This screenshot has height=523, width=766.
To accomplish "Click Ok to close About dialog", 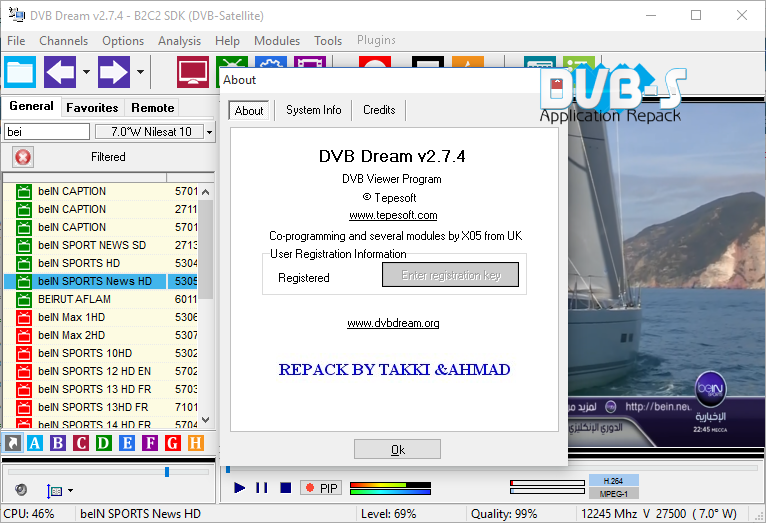I will (x=397, y=449).
